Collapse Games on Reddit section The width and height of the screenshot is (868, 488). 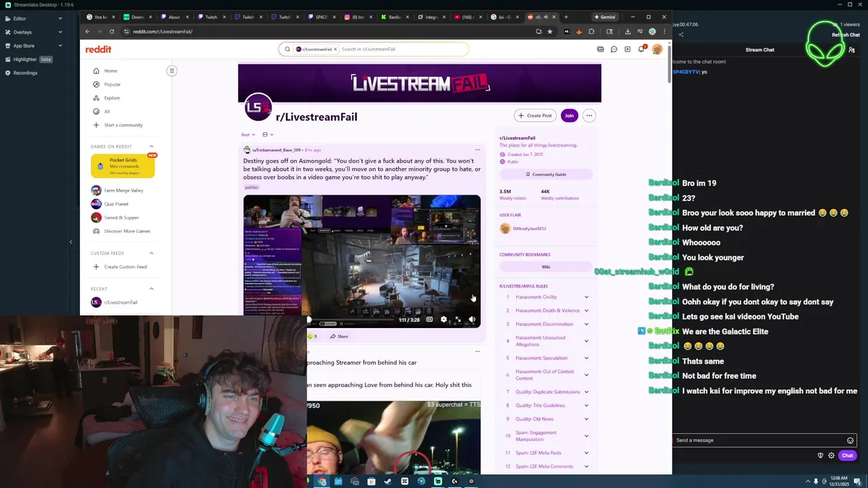coord(151,146)
